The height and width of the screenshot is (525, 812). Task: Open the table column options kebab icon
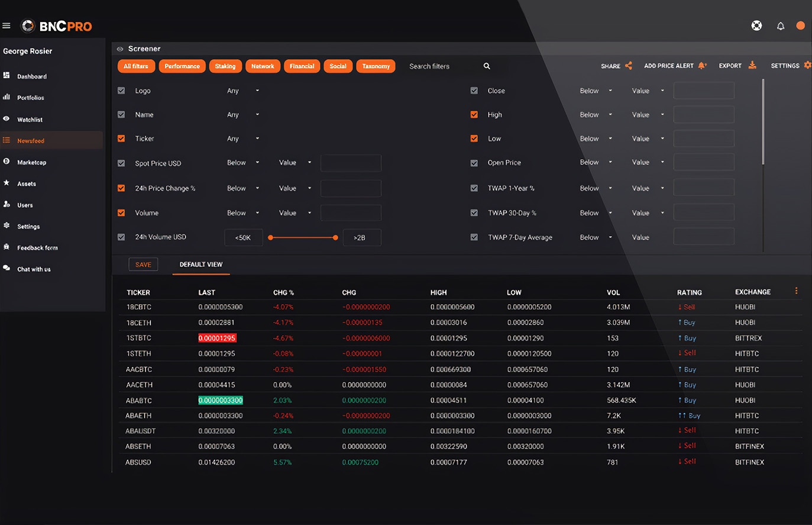796,291
